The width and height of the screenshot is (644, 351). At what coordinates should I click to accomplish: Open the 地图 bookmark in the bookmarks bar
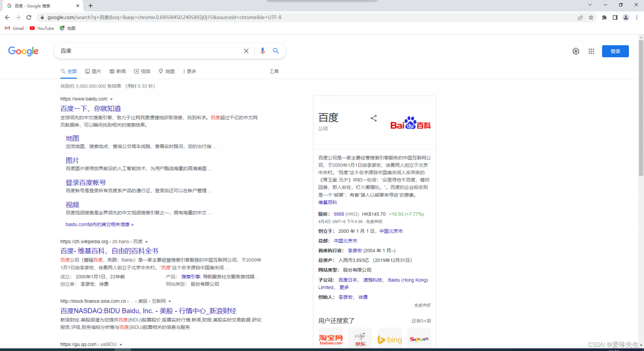67,28
